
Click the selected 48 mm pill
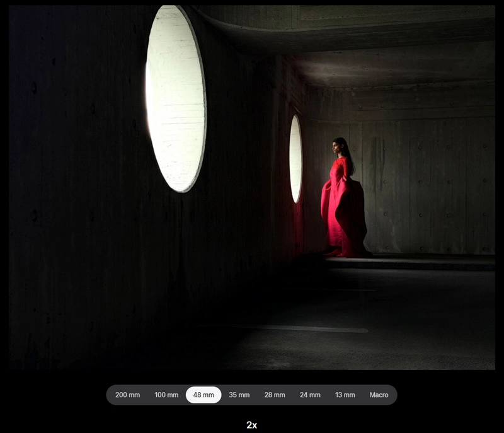[x=203, y=395]
